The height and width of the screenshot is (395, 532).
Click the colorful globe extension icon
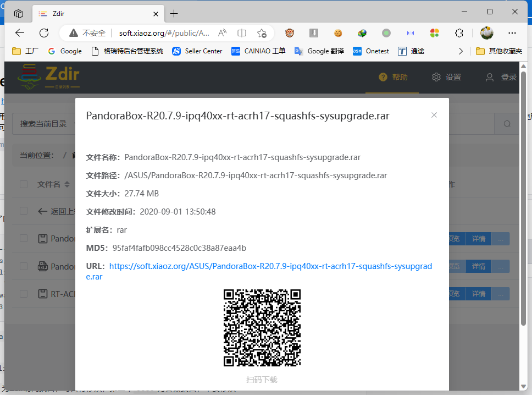(362, 33)
